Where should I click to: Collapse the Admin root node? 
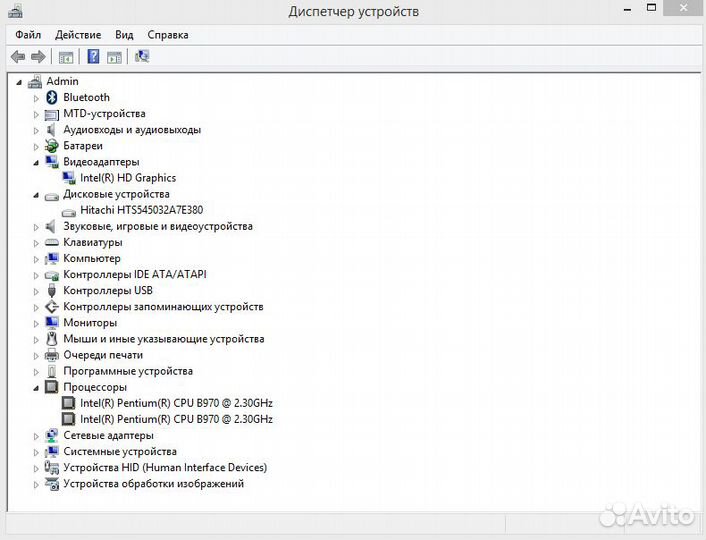(19, 82)
